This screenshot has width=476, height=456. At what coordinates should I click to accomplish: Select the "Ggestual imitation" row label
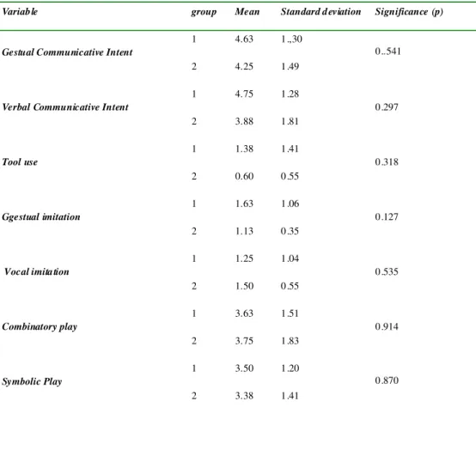tap(41, 217)
